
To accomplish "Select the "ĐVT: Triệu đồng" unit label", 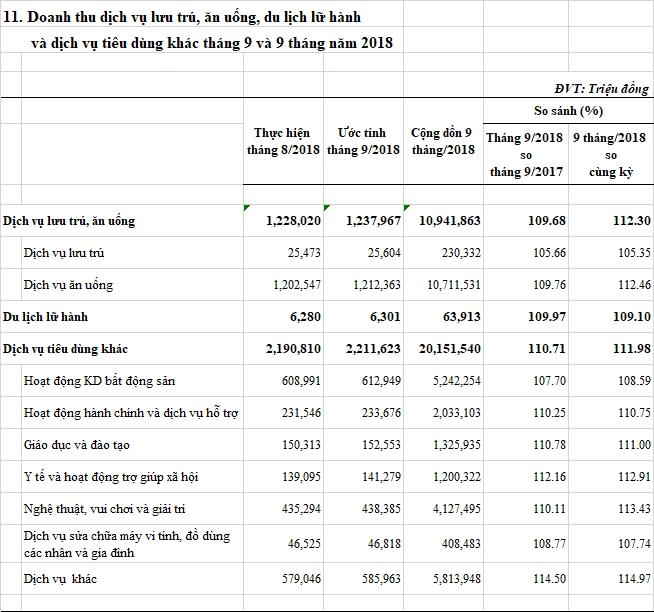I will tap(601, 89).
